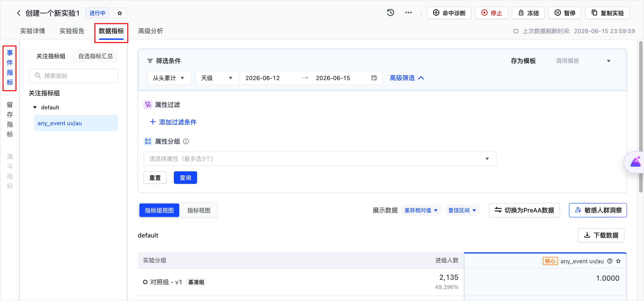Click the end date 2026-06-15 field

point(333,78)
